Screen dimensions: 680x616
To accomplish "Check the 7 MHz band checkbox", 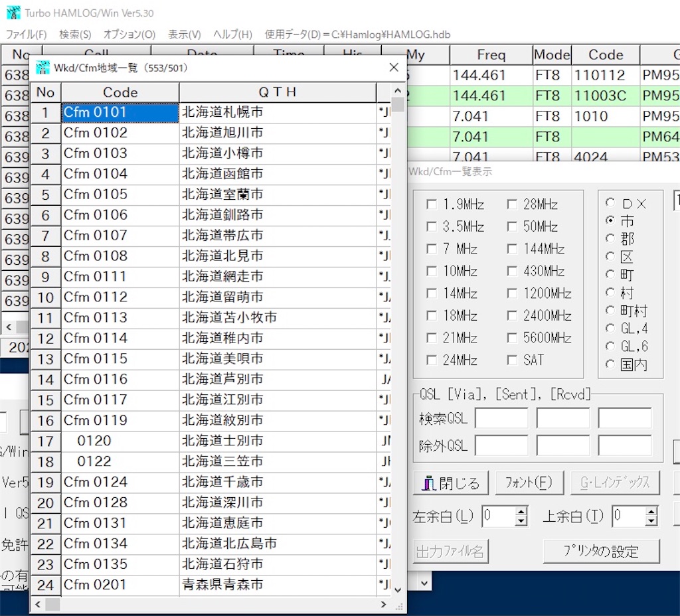I will pos(432,248).
